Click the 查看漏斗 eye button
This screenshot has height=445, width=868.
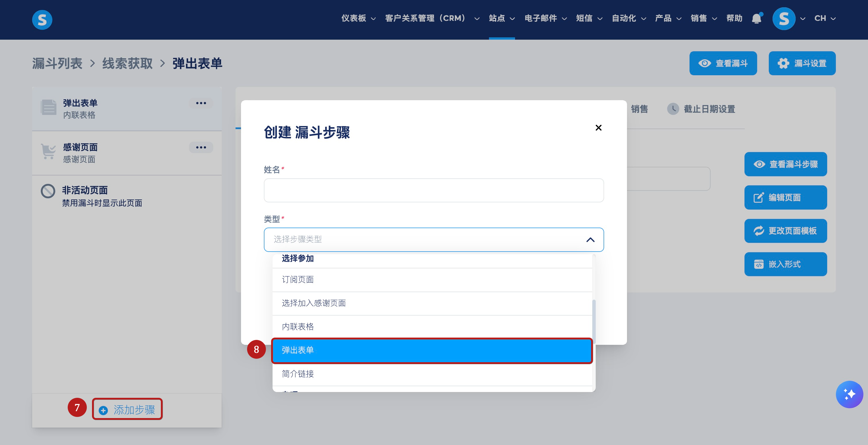(723, 63)
